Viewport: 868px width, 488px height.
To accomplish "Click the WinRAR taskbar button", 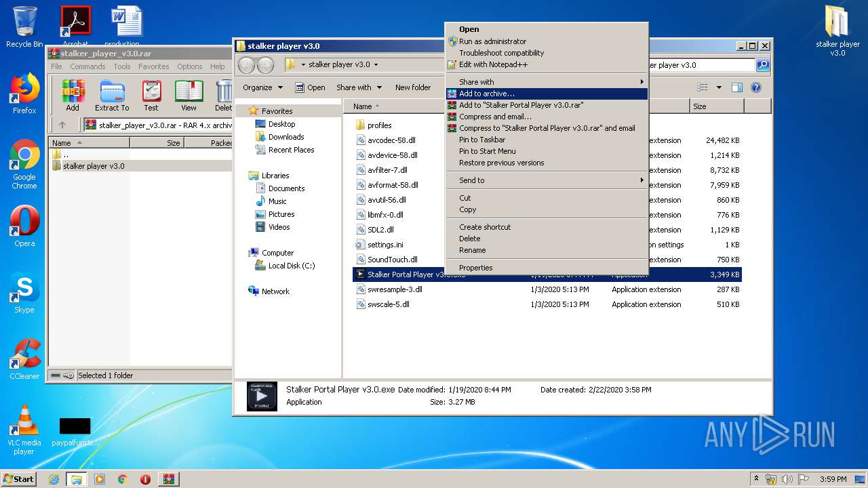I will (168, 479).
